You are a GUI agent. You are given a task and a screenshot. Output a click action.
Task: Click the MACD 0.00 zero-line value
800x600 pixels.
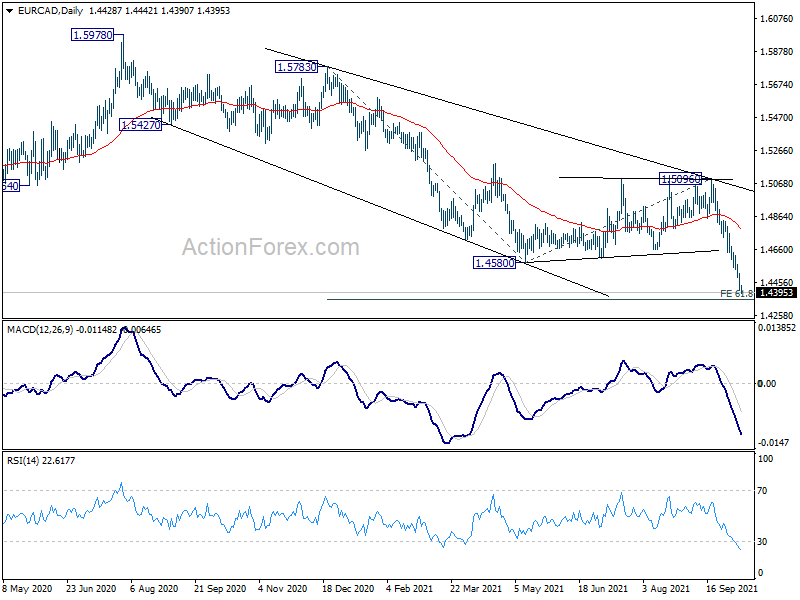tap(767, 384)
